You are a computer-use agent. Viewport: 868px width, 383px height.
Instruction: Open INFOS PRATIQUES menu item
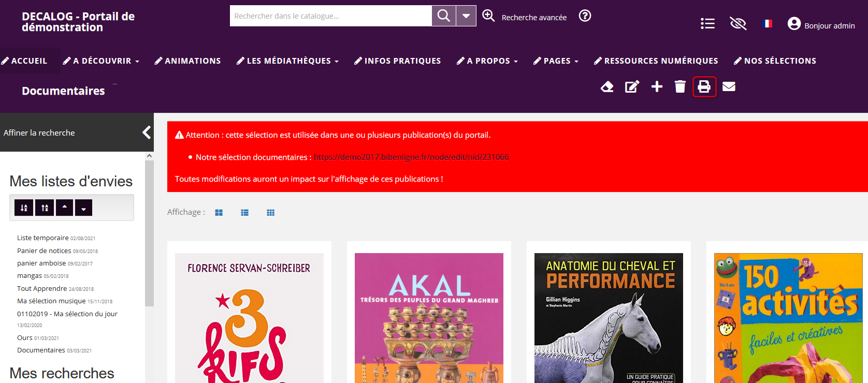click(x=402, y=61)
